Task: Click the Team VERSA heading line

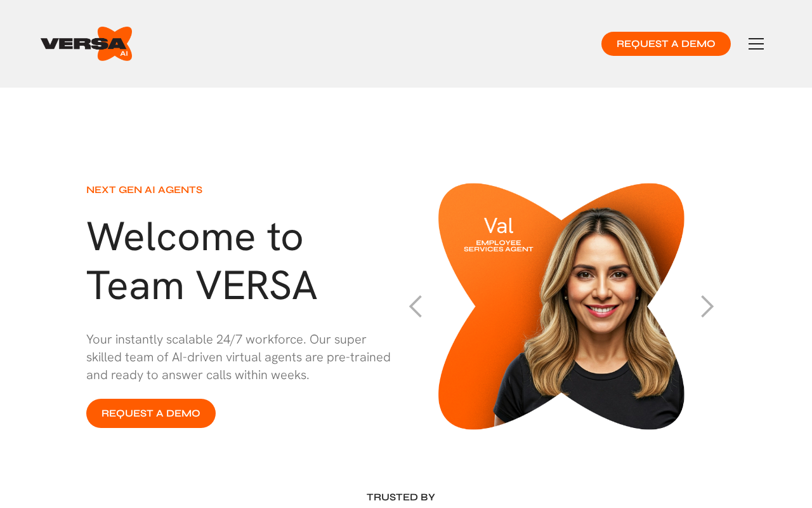Action: pyautogui.click(x=202, y=285)
